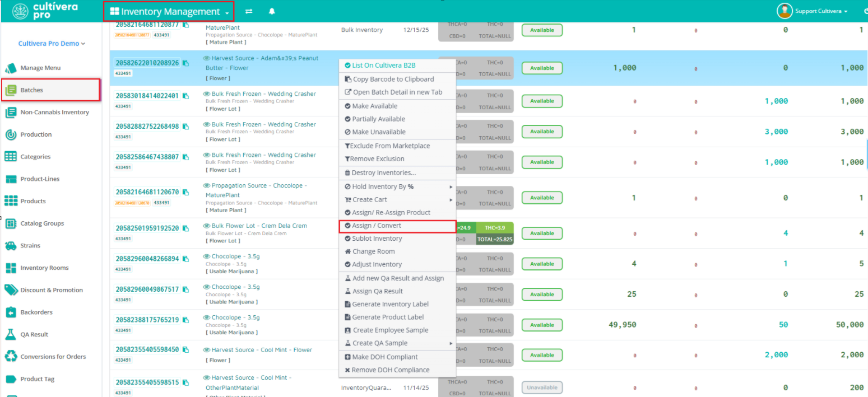Click the Discount & Promotion tag icon
Screen dimensions: 868x397
click(x=11, y=290)
